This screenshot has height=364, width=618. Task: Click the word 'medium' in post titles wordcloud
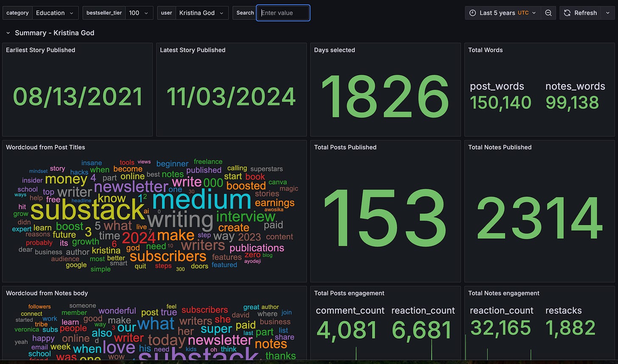202,200
